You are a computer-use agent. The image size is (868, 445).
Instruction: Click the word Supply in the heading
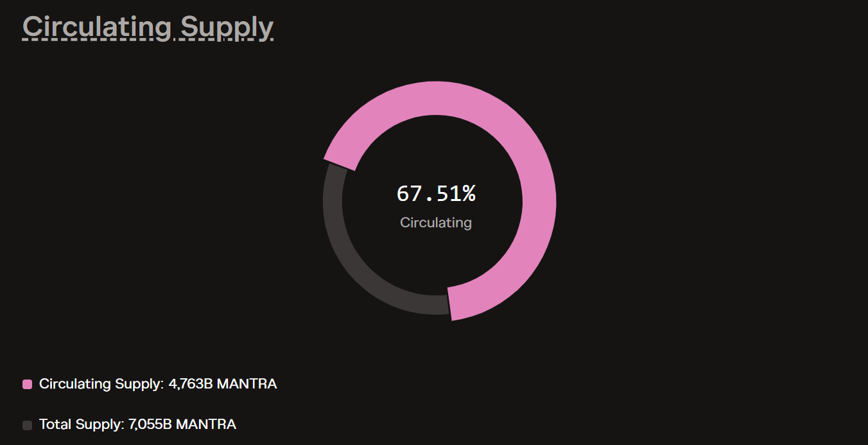coord(227,27)
